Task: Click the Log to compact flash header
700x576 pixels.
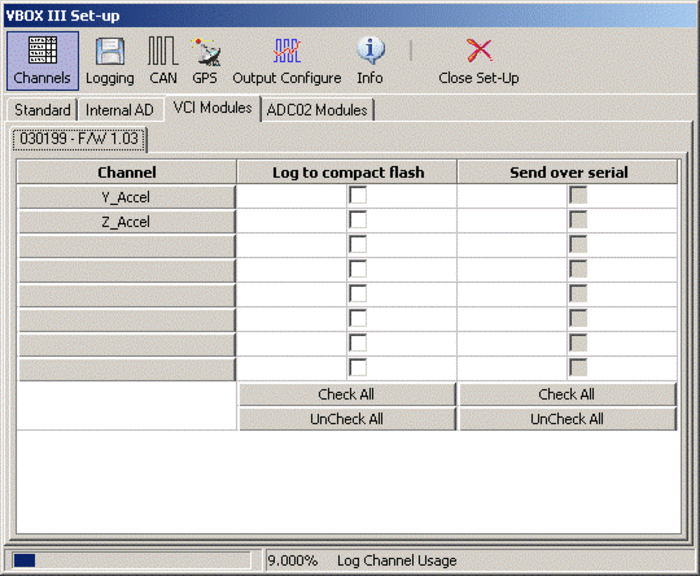Action: coord(347,172)
